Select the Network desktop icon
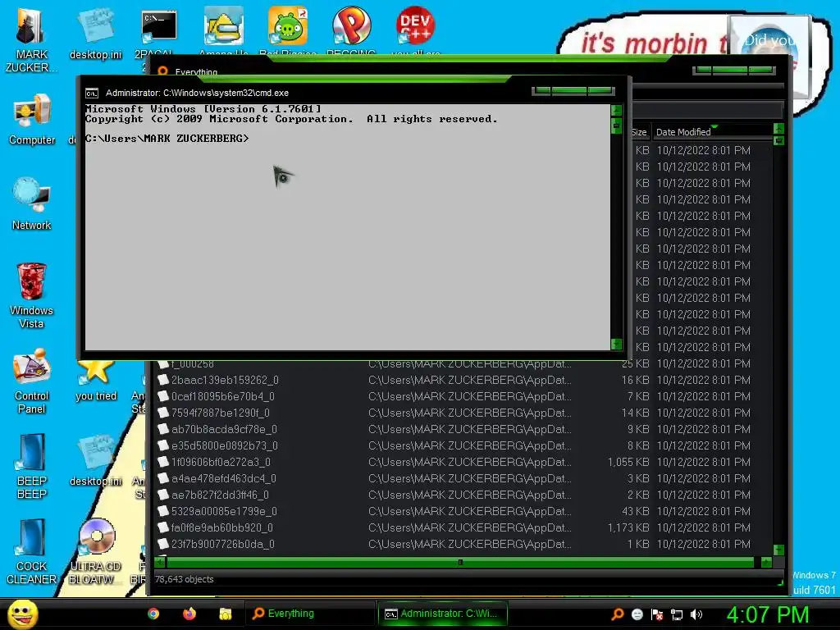Viewport: 840px width, 630px height. pos(32,203)
